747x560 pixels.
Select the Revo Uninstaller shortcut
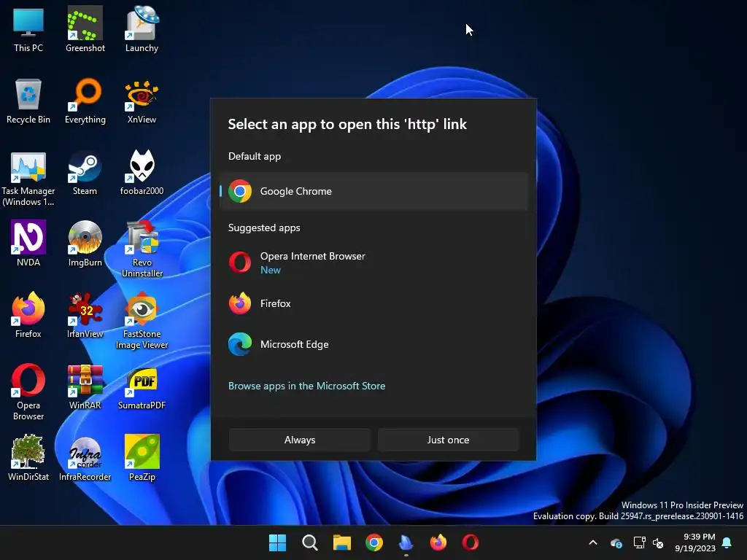point(142,249)
